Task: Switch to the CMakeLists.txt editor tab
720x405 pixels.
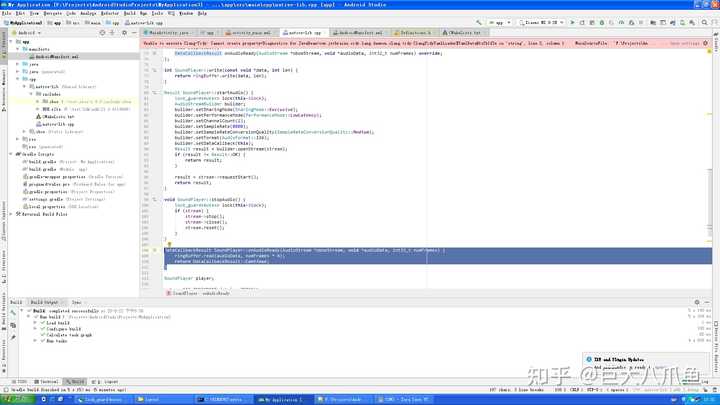Action: click(461, 33)
